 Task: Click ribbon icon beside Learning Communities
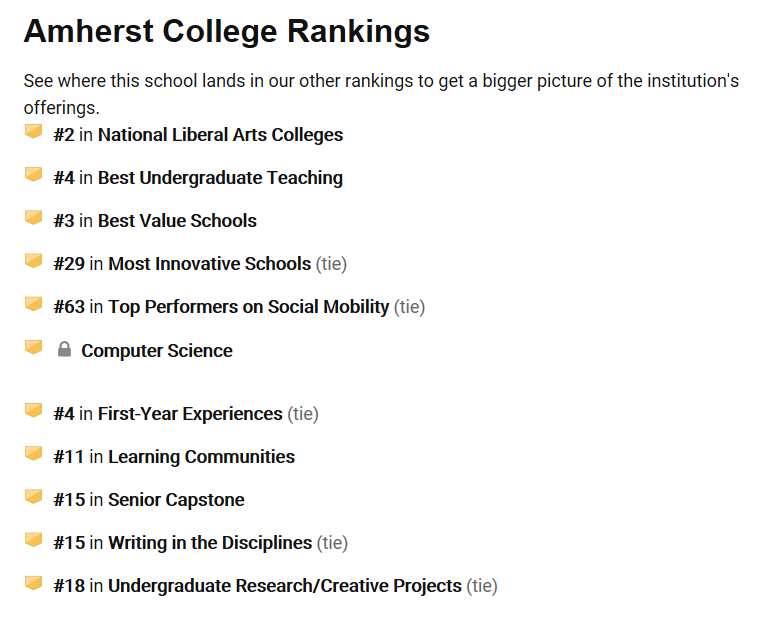pos(34,453)
